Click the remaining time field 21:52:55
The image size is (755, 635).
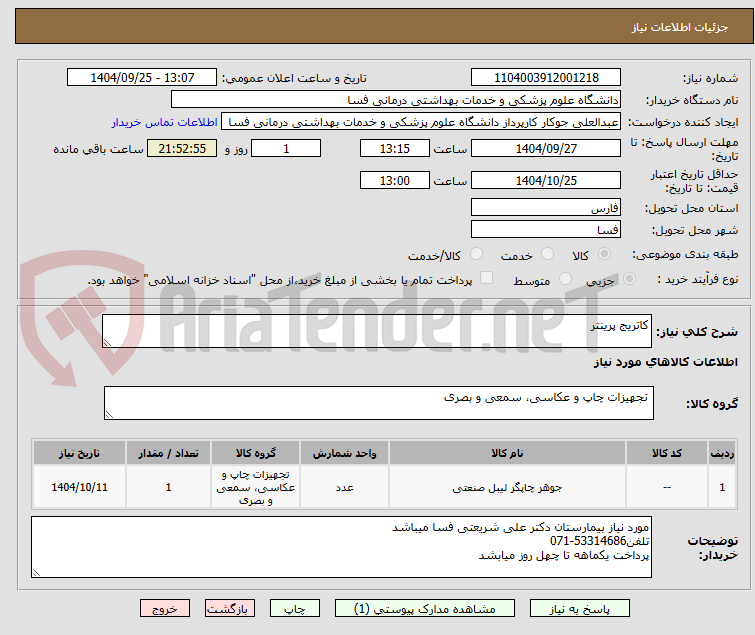[182, 148]
